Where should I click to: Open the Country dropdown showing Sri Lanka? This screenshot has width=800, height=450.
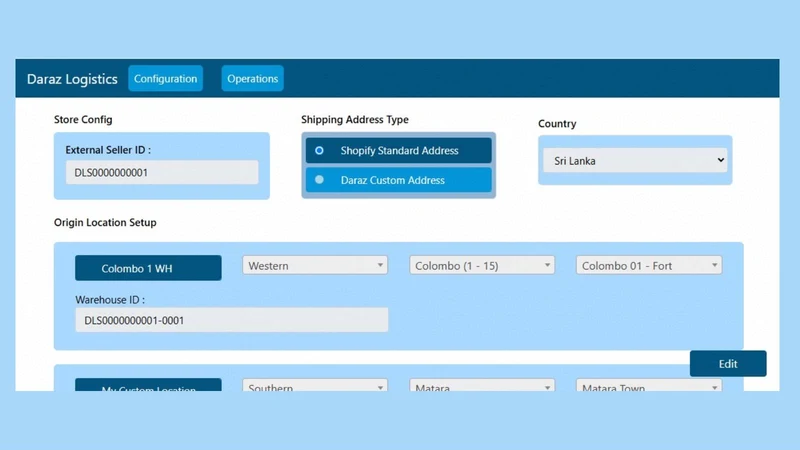pos(635,161)
